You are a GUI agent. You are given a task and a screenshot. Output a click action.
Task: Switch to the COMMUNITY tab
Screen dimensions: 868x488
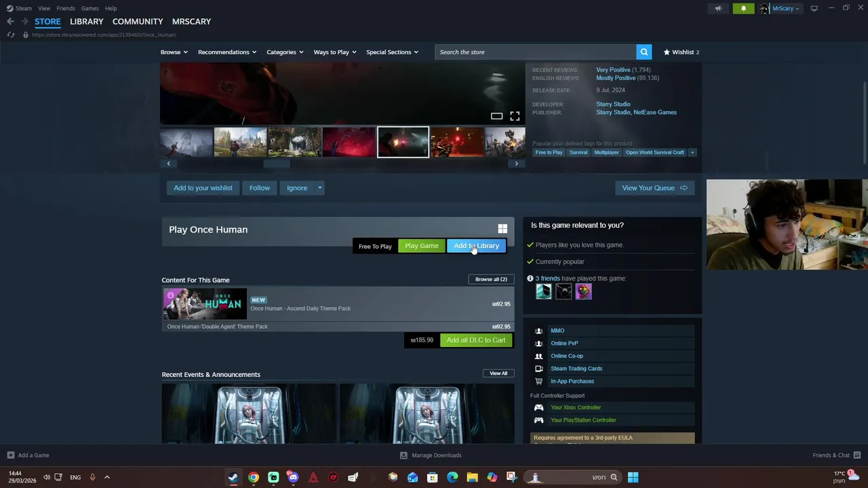click(x=138, y=22)
